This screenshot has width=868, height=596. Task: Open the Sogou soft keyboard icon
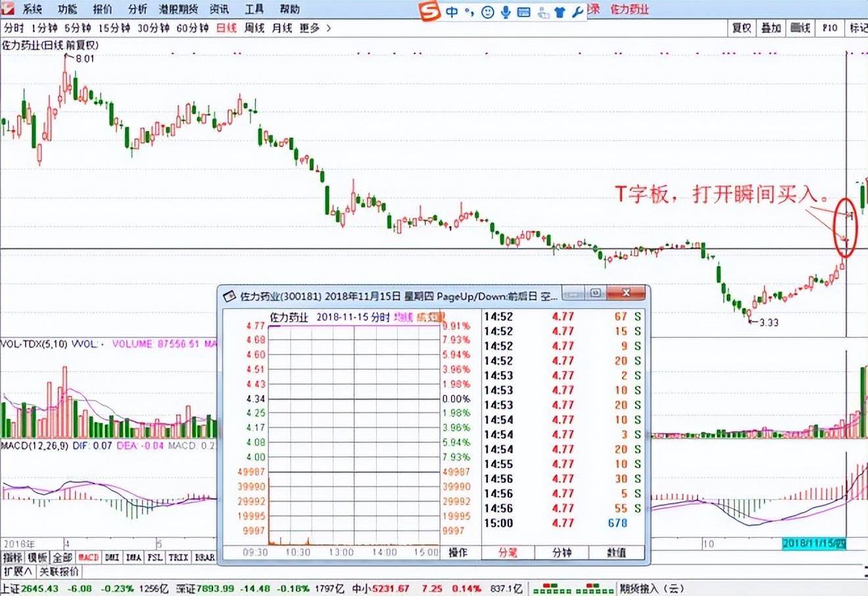point(524,12)
